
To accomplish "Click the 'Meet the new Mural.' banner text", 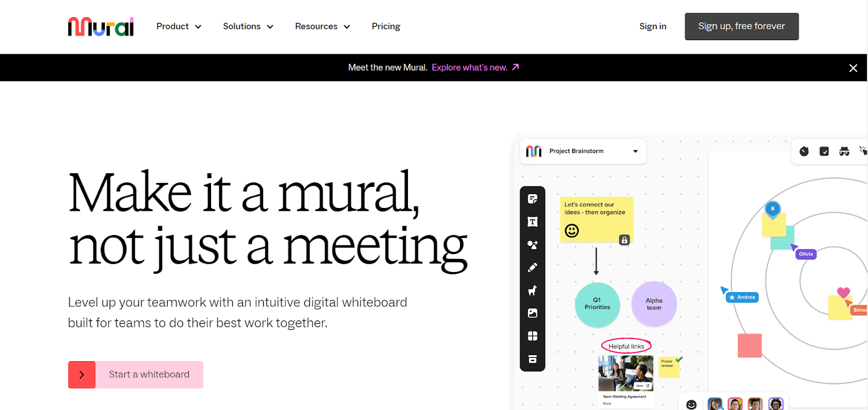I will (388, 67).
